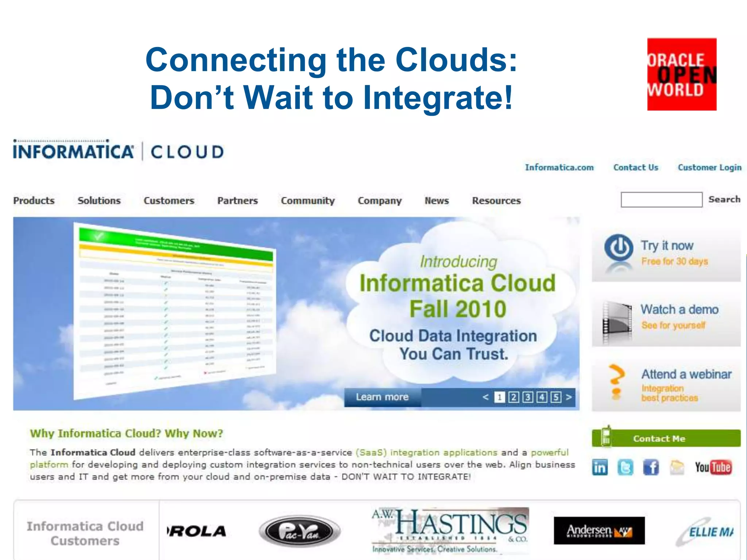Advance banner with next arrow

pyautogui.click(x=569, y=397)
